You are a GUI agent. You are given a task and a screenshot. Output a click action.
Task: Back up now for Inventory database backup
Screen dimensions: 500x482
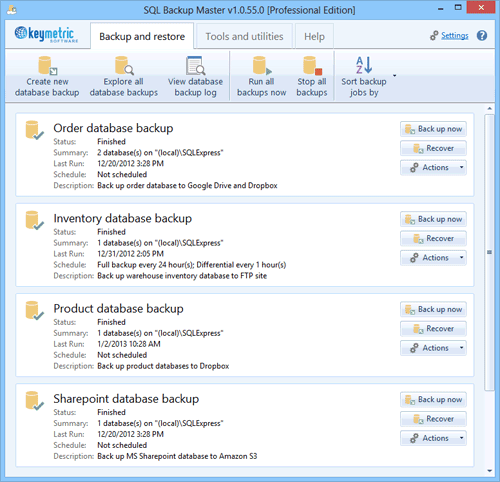tap(433, 219)
